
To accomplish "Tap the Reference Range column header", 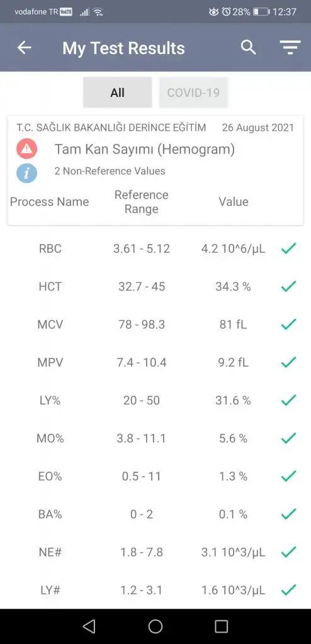I will [x=142, y=202].
